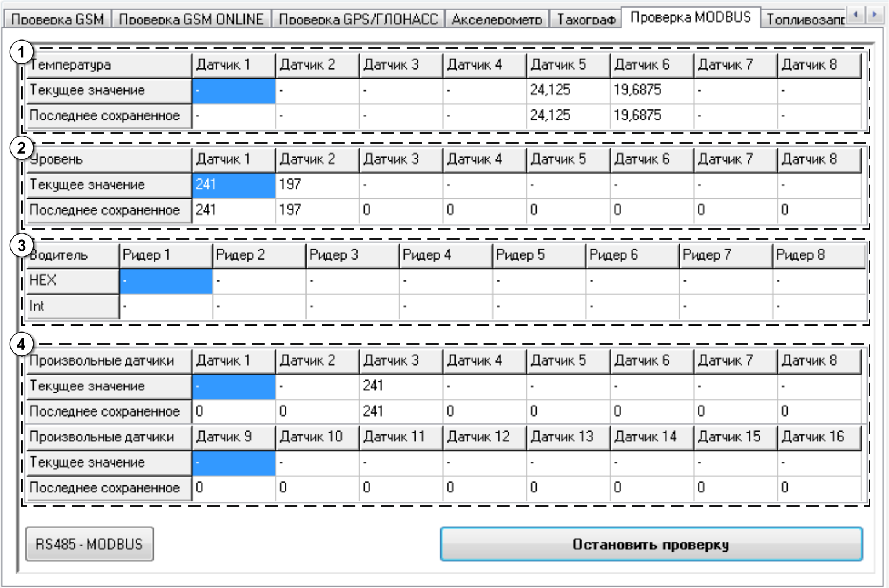Click the Водитель table header cell

pos(72,255)
